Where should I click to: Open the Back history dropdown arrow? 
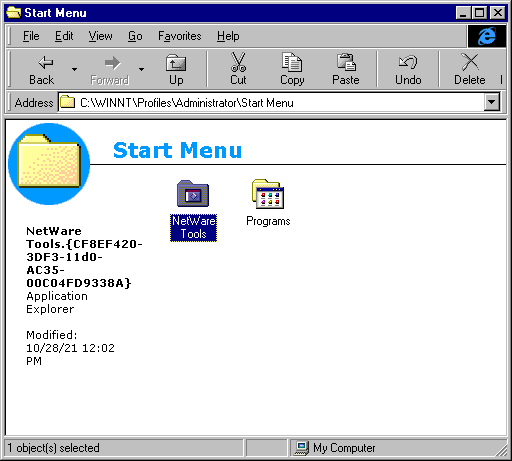74,70
